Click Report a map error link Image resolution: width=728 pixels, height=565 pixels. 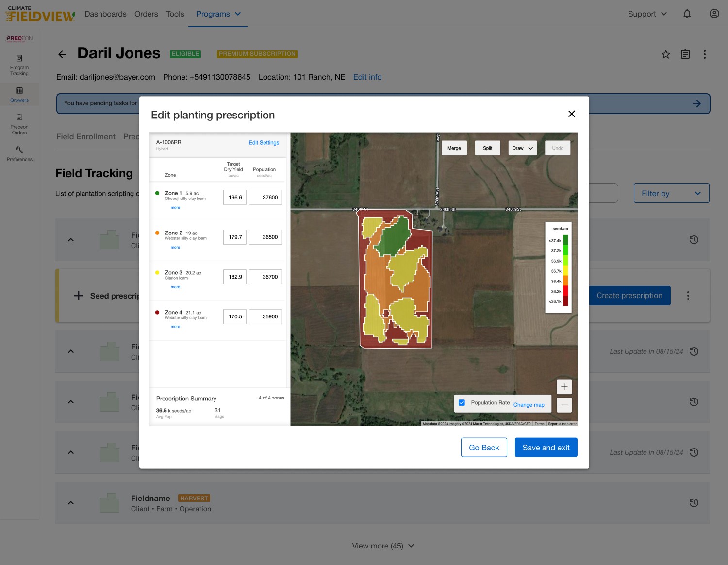[x=562, y=424]
